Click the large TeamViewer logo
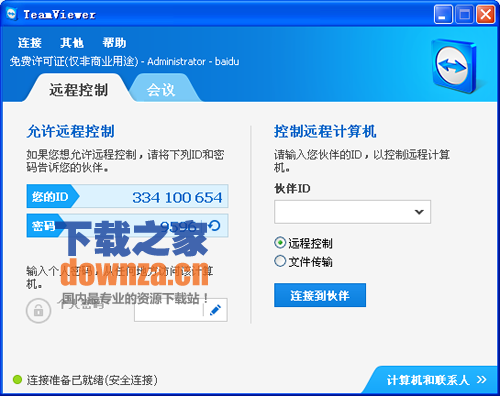The width and height of the screenshot is (500, 396). coord(454,66)
